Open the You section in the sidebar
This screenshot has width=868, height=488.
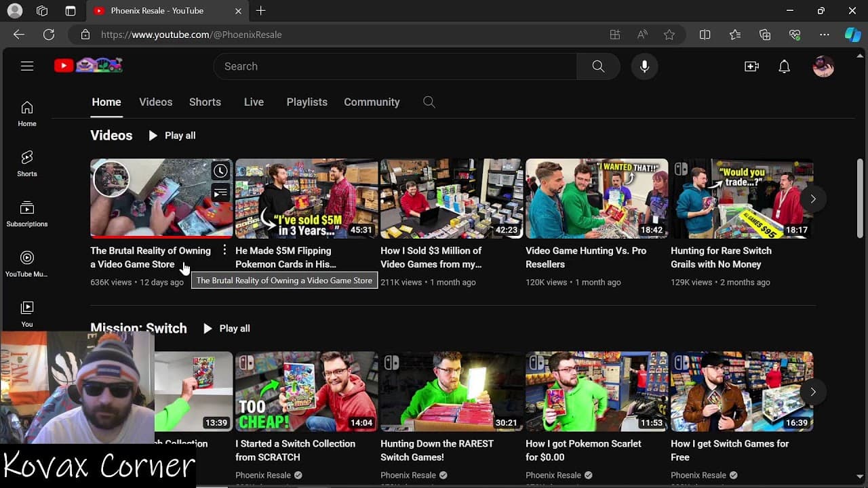pos(27,314)
